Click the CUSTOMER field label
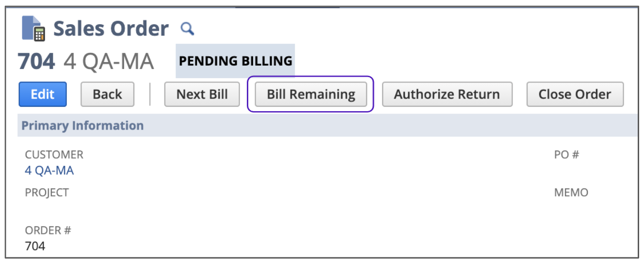The image size is (644, 265). pyautogui.click(x=54, y=155)
